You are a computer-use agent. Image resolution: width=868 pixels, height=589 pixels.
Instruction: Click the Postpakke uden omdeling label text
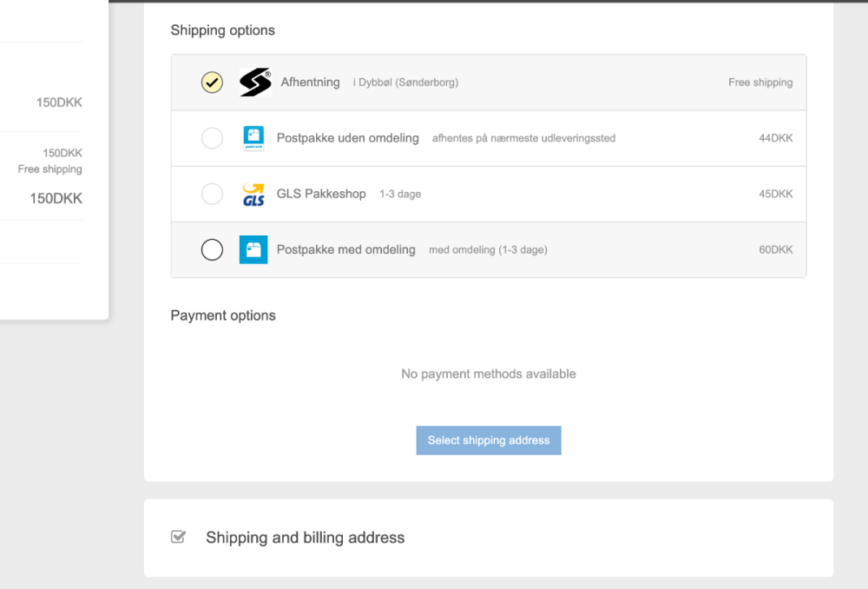click(x=347, y=138)
